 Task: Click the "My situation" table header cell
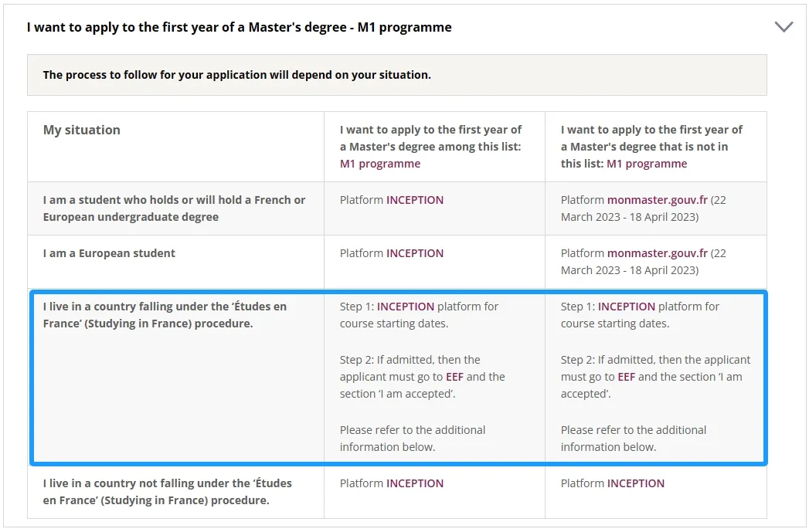coord(82,130)
